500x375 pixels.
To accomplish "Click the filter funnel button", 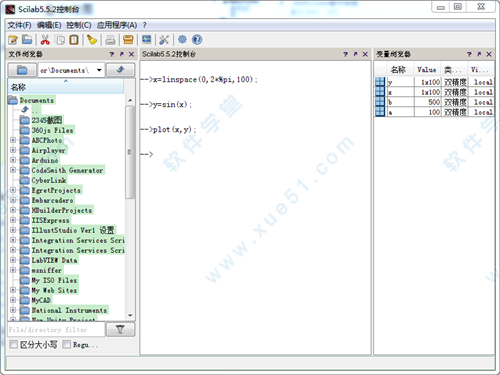I will 120,330.
